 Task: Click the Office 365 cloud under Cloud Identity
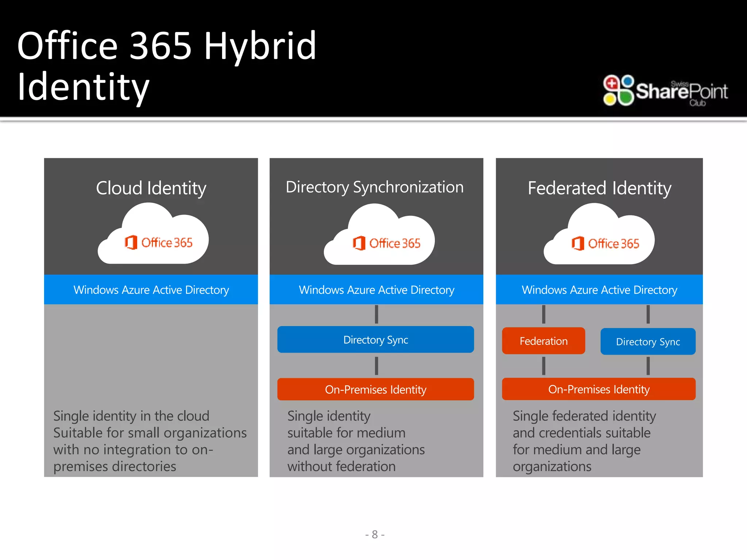pyautogui.click(x=153, y=234)
